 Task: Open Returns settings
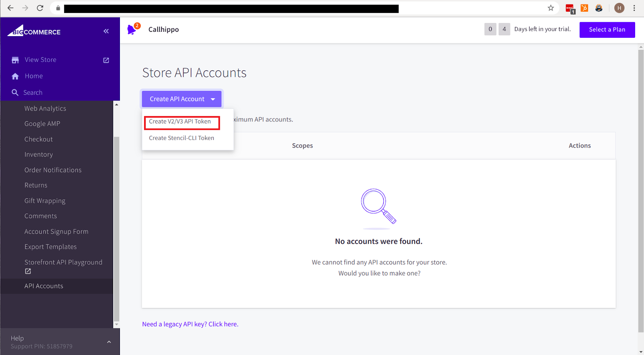[x=36, y=185]
